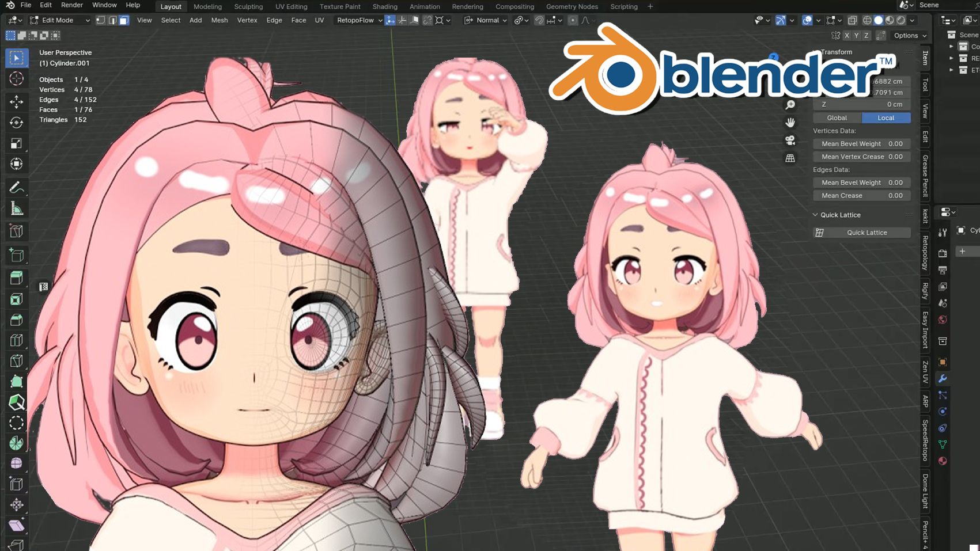Open the Edit Mode dropdown
The image size is (980, 551).
tap(60, 20)
